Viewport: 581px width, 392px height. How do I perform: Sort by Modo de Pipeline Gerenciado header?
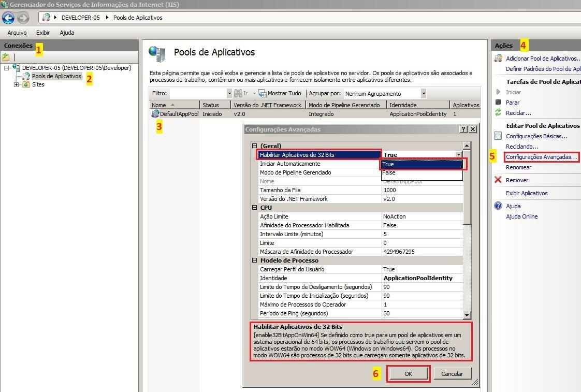346,105
